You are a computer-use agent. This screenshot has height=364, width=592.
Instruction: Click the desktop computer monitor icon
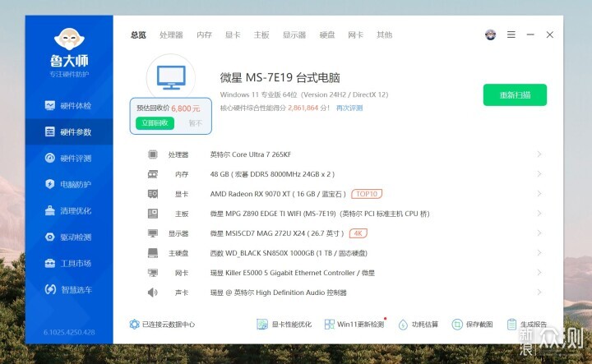pyautogui.click(x=171, y=77)
